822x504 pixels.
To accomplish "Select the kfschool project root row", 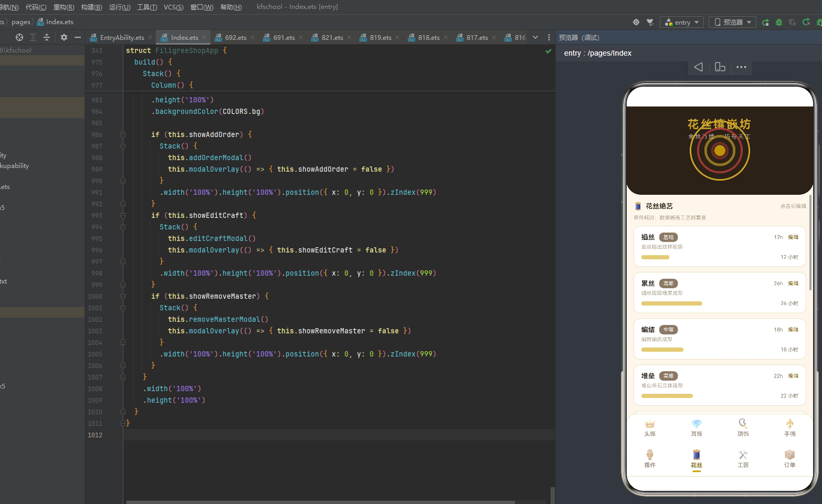I will tap(42, 50).
